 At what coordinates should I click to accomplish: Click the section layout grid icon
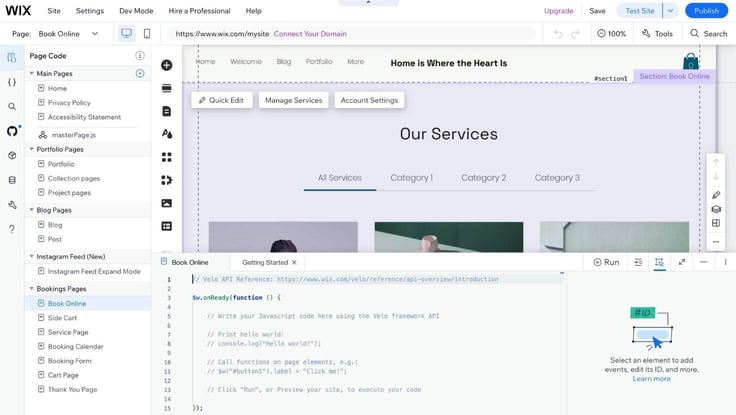coord(716,223)
